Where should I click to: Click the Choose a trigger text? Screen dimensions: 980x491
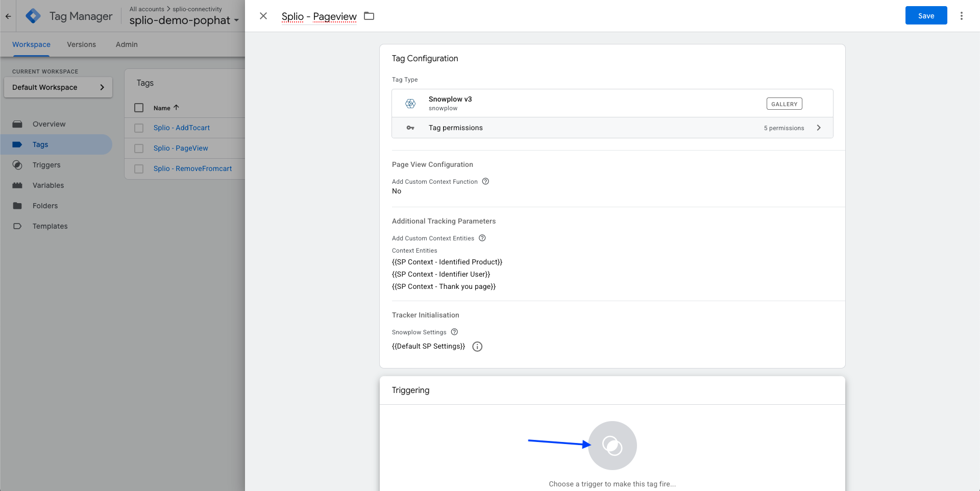pyautogui.click(x=612, y=484)
